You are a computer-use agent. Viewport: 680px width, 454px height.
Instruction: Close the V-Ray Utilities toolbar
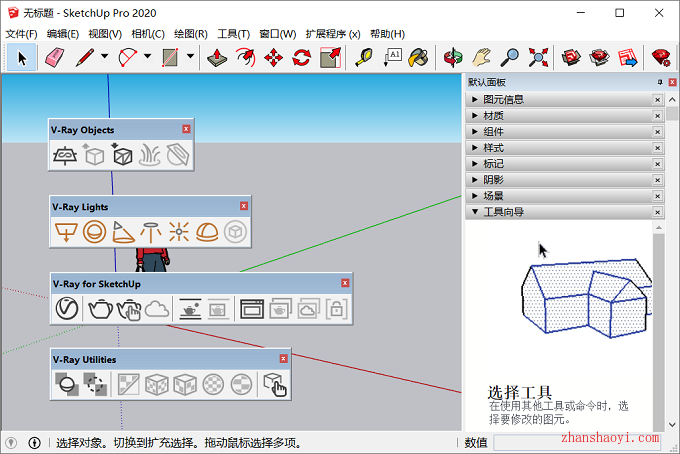284,359
